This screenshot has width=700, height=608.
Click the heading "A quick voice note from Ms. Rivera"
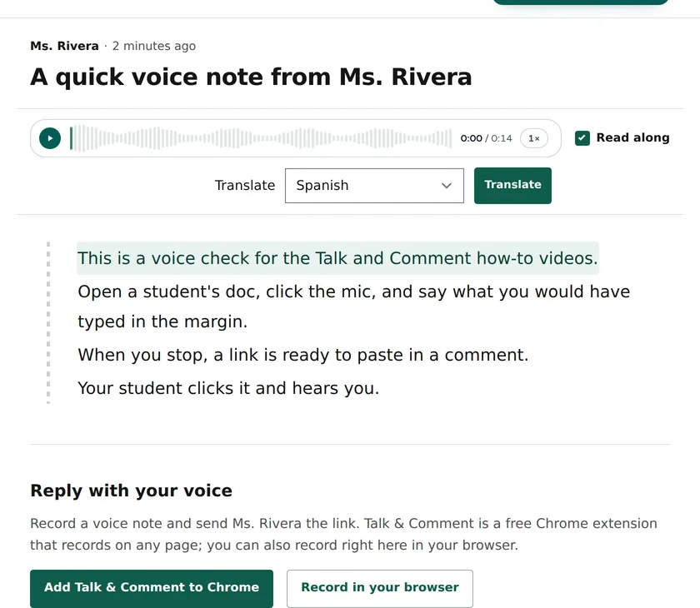(251, 77)
